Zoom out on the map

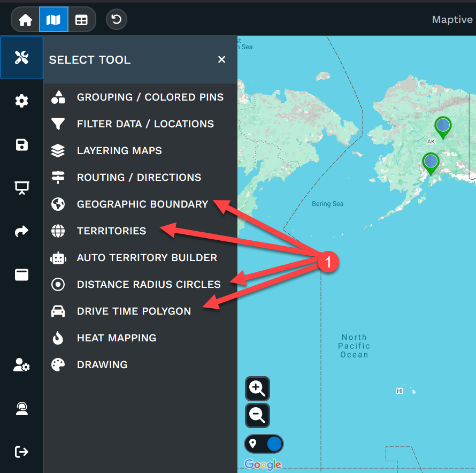257,415
